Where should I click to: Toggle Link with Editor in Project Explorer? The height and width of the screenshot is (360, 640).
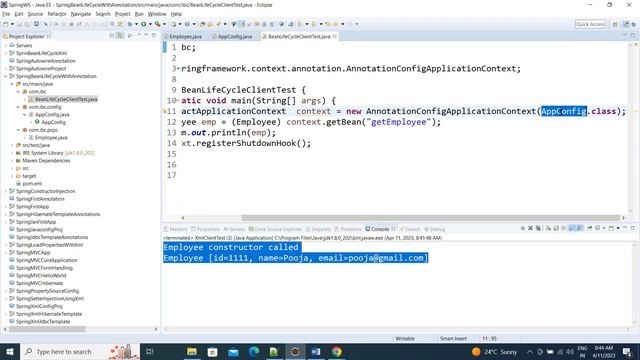coord(120,36)
